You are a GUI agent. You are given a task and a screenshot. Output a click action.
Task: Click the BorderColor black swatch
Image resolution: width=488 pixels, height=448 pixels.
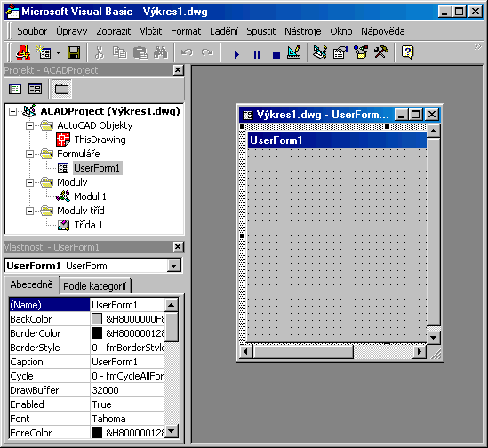(97, 333)
